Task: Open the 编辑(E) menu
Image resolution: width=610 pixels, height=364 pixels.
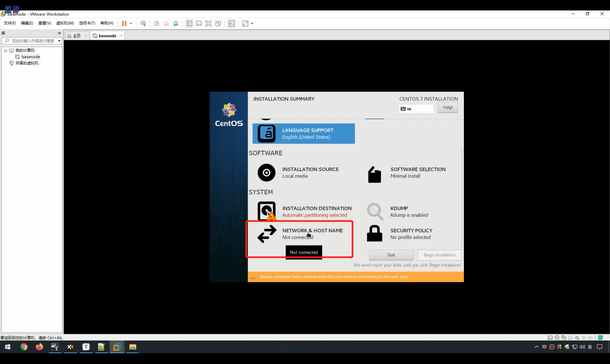Action: pos(27,23)
